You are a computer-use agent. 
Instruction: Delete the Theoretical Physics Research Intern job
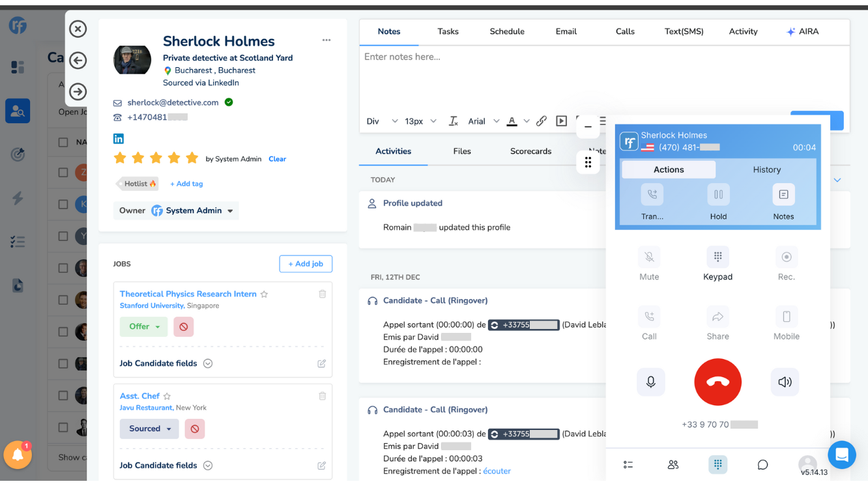pyautogui.click(x=322, y=294)
